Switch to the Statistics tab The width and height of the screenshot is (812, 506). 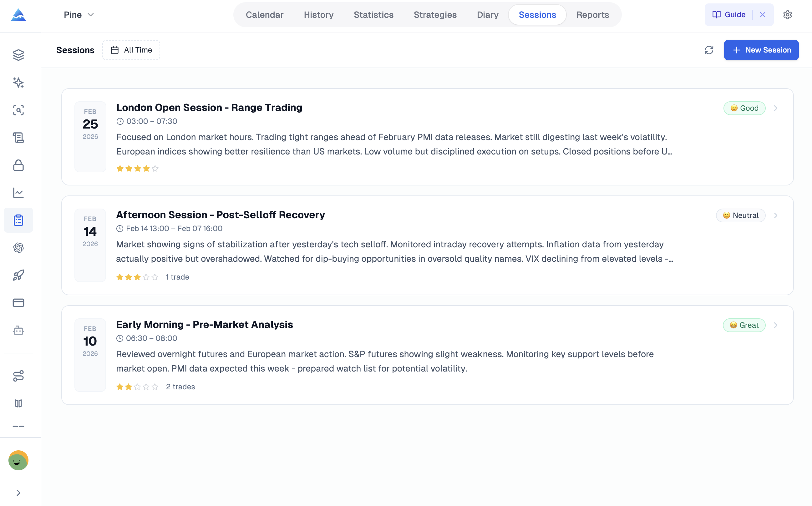point(373,15)
